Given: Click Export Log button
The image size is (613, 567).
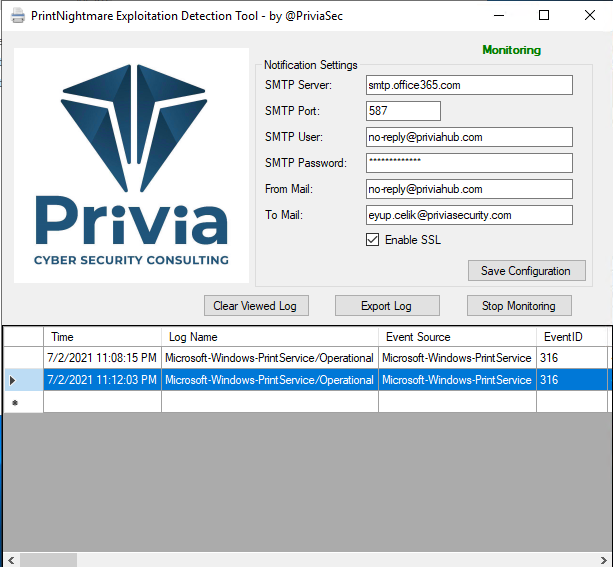Looking at the screenshot, I should coord(387,306).
